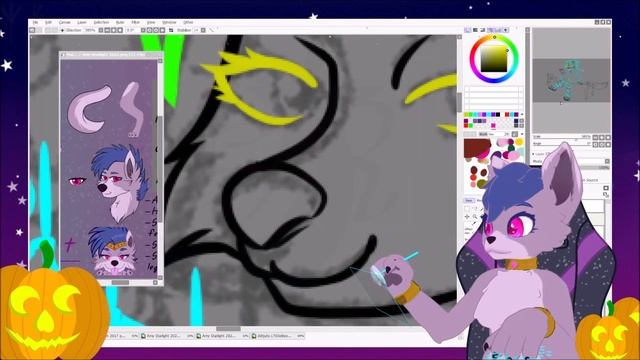This screenshot has width=640, height=360.
Task: Open the swatches options arrow
Action: pyautogui.click(x=522, y=114)
